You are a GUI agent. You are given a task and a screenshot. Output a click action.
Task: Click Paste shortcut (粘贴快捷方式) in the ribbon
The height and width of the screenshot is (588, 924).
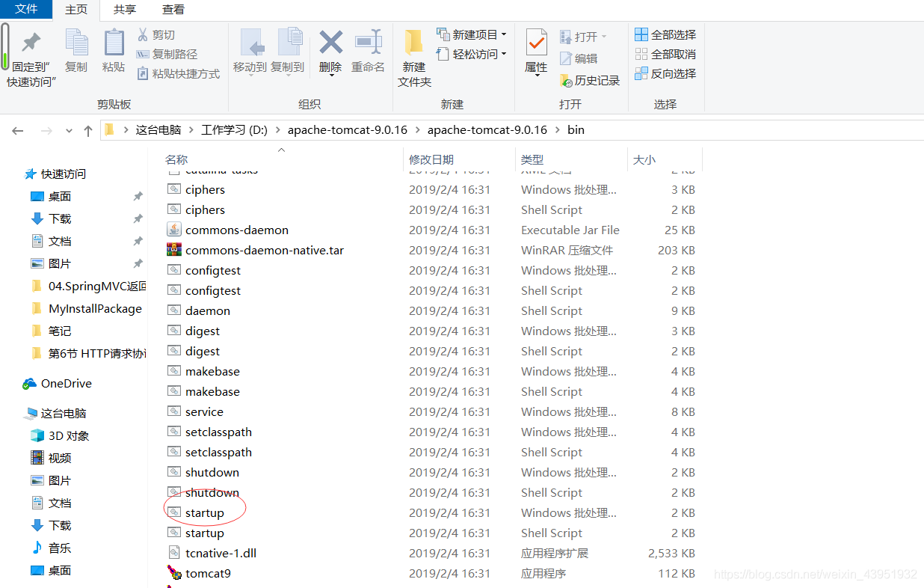coord(179,73)
